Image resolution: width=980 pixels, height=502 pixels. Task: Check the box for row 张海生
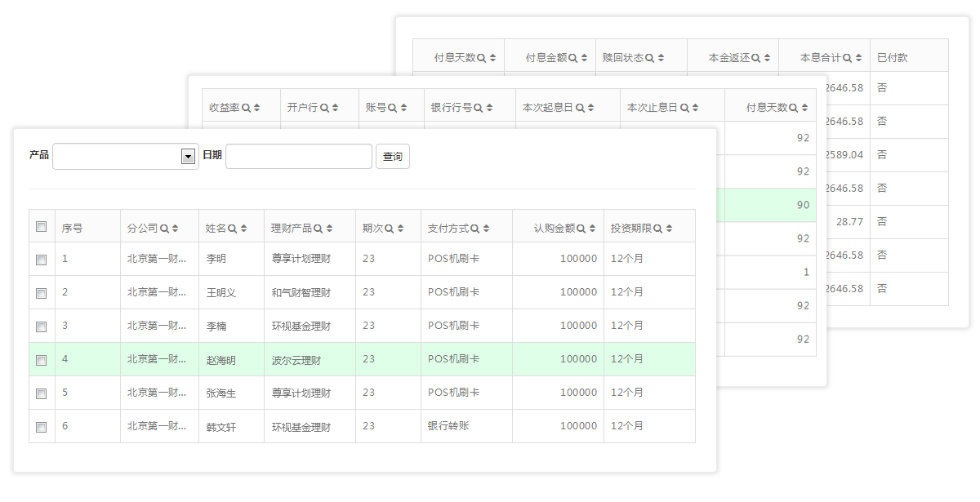pyautogui.click(x=42, y=393)
